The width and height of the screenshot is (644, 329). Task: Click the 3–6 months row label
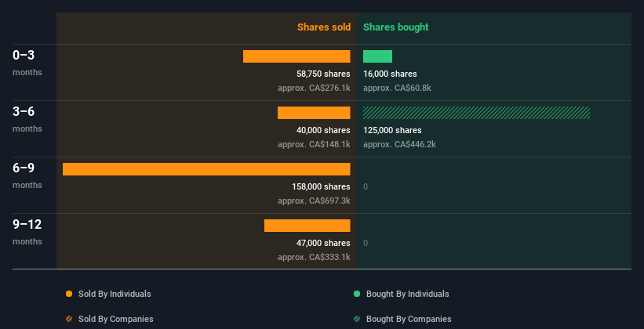pos(27,119)
